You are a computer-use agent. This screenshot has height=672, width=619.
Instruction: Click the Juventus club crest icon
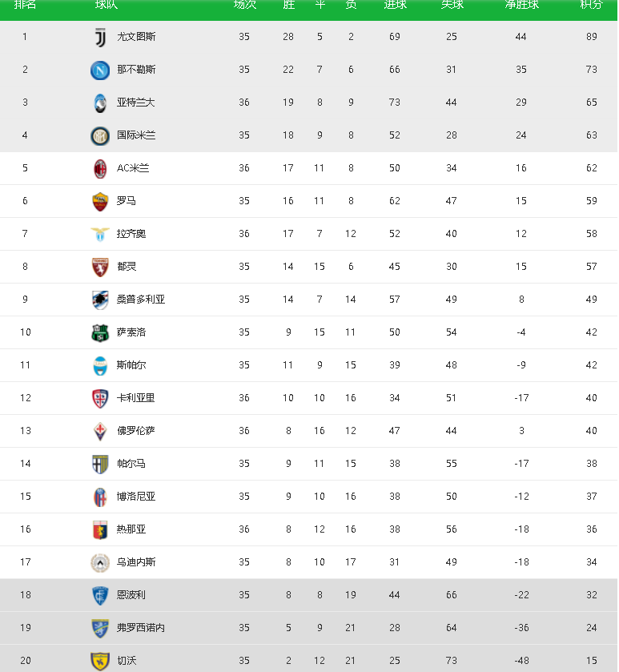tap(100, 37)
